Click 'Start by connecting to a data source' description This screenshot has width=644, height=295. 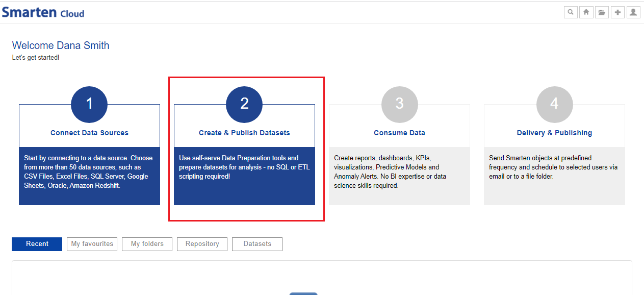tap(88, 172)
